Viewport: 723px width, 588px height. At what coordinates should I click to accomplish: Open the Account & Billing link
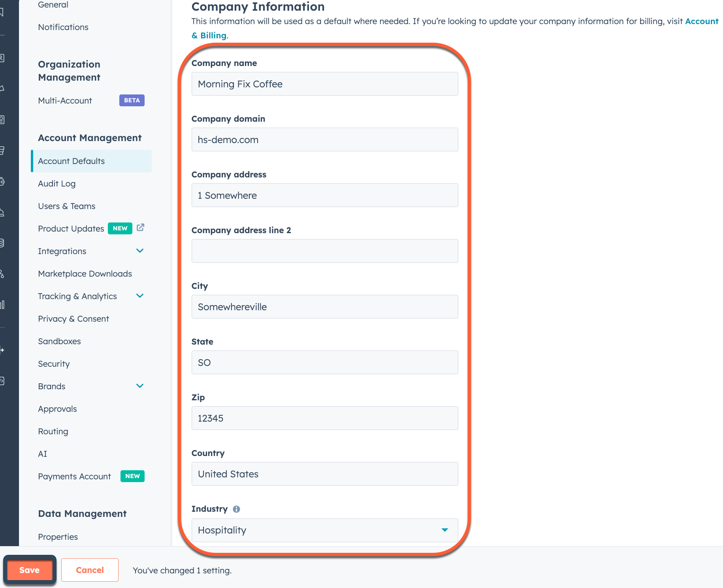coord(702,21)
